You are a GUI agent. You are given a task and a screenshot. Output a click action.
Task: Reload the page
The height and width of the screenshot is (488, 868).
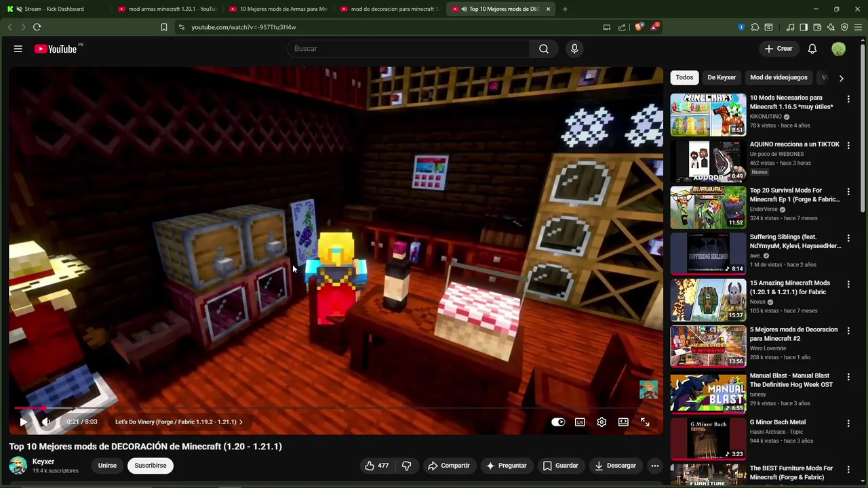37,27
